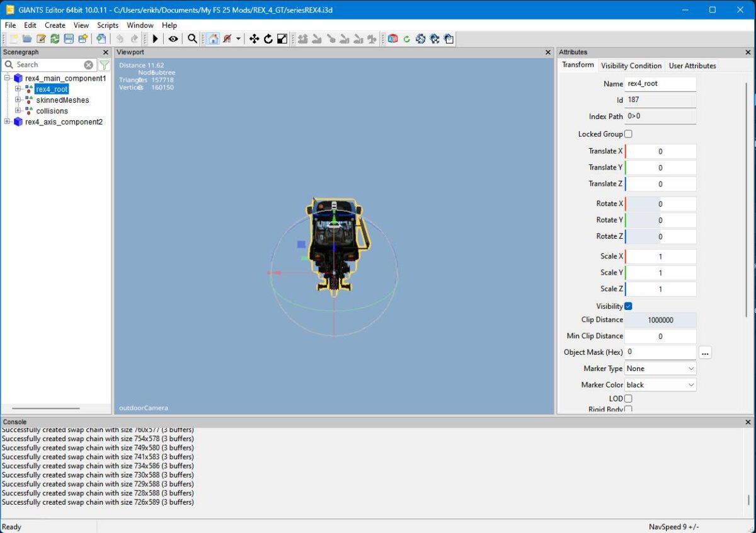Close the Viewport panel
The image size is (756, 533).
(548, 52)
